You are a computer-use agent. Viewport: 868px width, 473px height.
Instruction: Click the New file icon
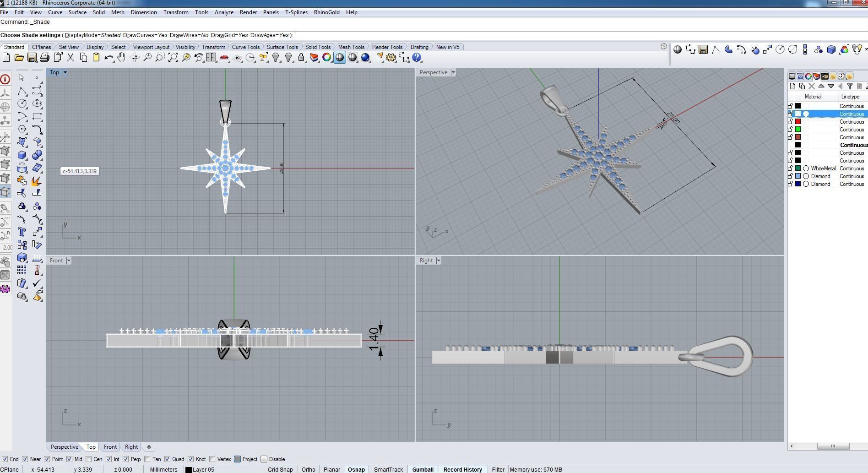(6, 57)
